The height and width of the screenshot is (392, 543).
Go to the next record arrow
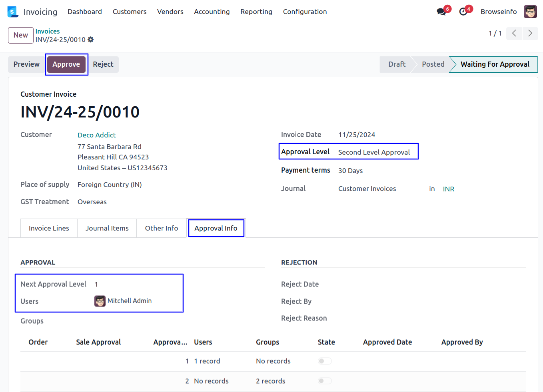click(530, 33)
